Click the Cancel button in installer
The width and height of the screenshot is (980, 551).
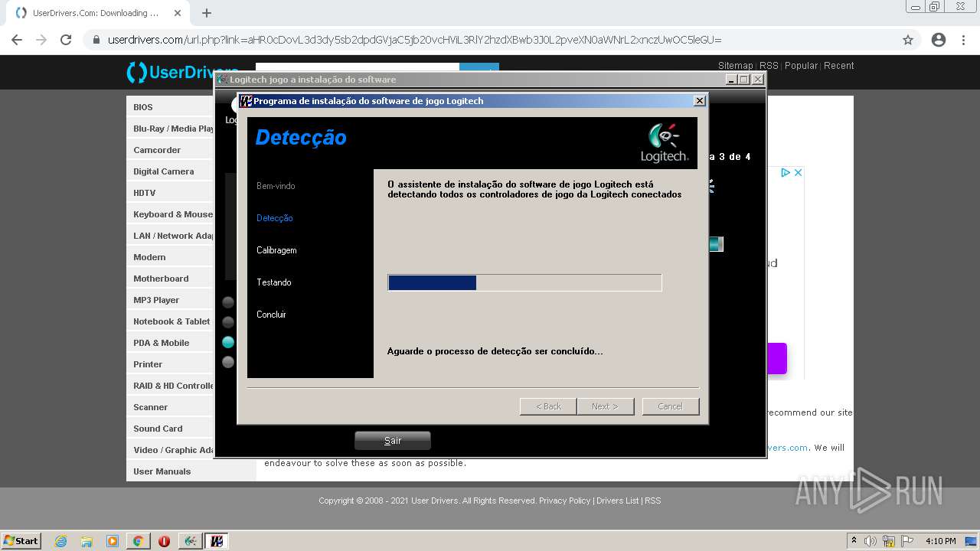671,406
